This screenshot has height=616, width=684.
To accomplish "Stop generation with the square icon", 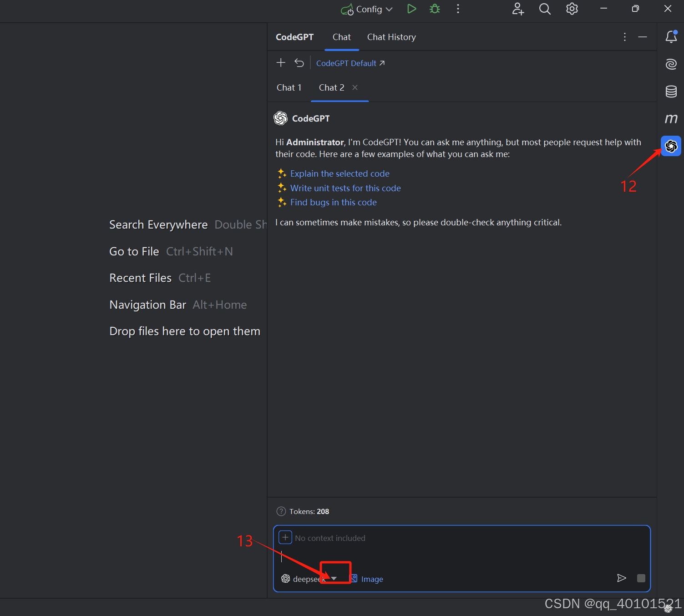I will tap(641, 578).
